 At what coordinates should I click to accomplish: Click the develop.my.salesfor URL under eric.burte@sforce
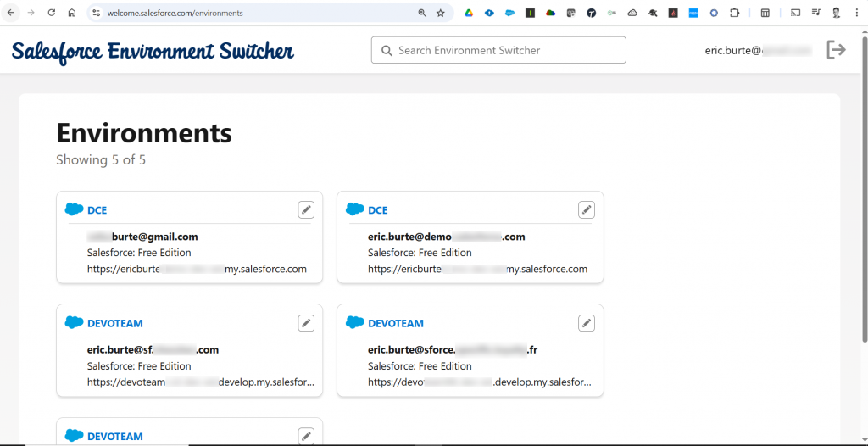[x=480, y=382]
